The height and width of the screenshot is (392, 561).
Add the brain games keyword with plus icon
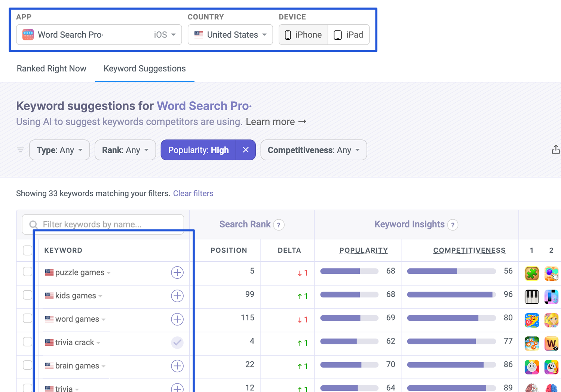(177, 366)
